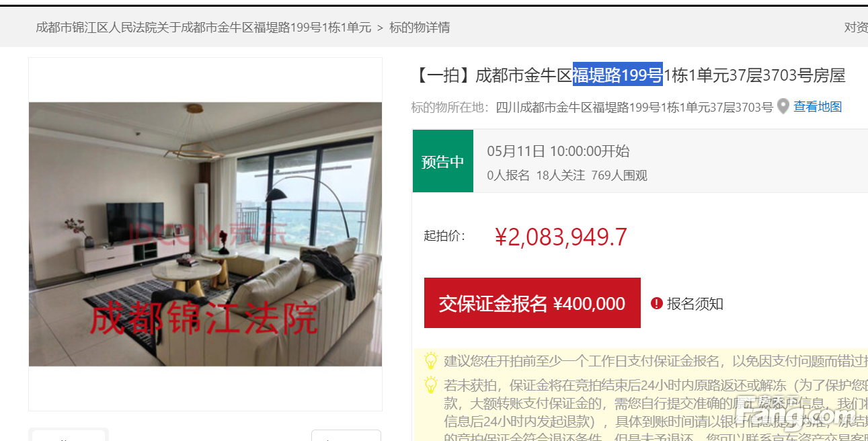The height and width of the screenshot is (441, 868).
Task: Click the second lightbulb tip icon
Action: (x=431, y=385)
